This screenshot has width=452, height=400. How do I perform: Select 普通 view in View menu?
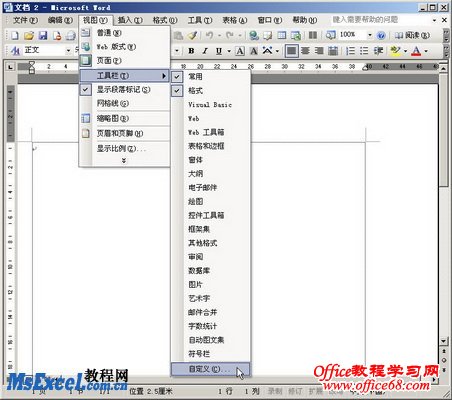click(124, 33)
